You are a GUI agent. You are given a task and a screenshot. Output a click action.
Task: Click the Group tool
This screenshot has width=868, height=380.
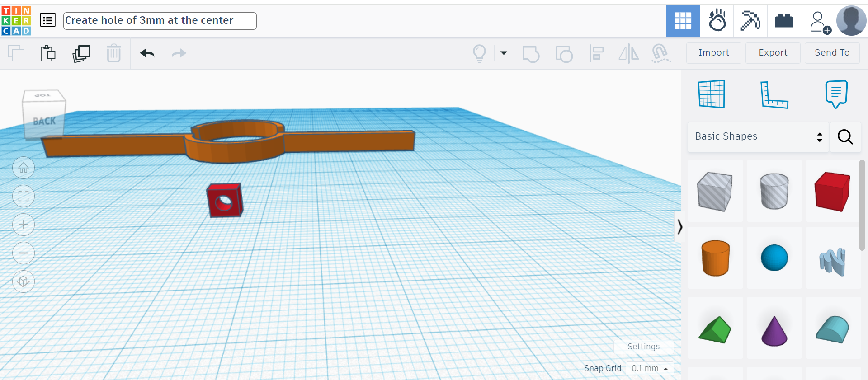(x=531, y=54)
